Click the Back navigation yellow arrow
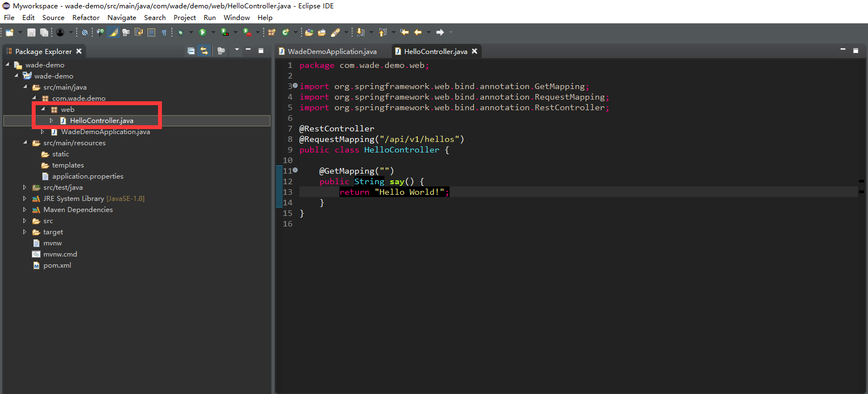 [418, 32]
